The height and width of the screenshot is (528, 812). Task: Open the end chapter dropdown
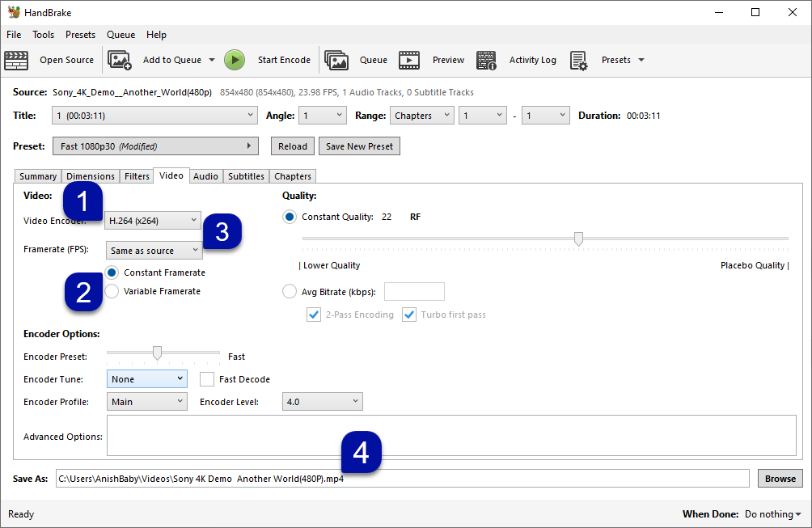pyautogui.click(x=545, y=116)
